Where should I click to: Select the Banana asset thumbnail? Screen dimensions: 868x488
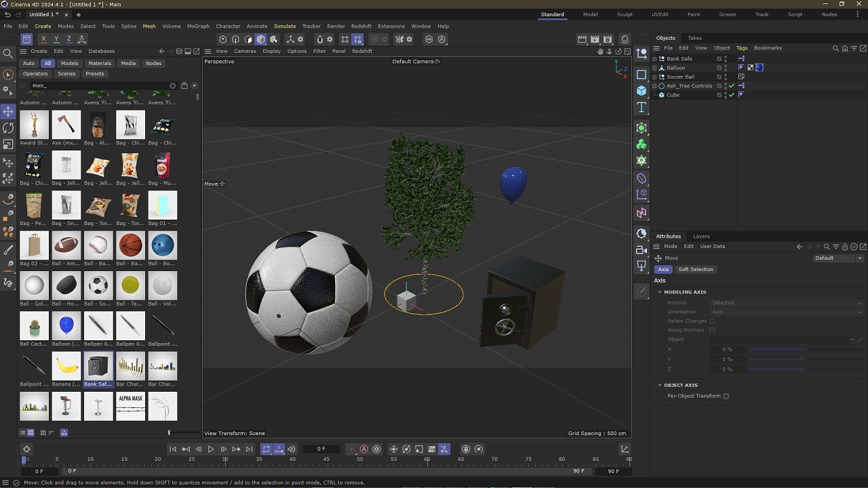tap(66, 367)
